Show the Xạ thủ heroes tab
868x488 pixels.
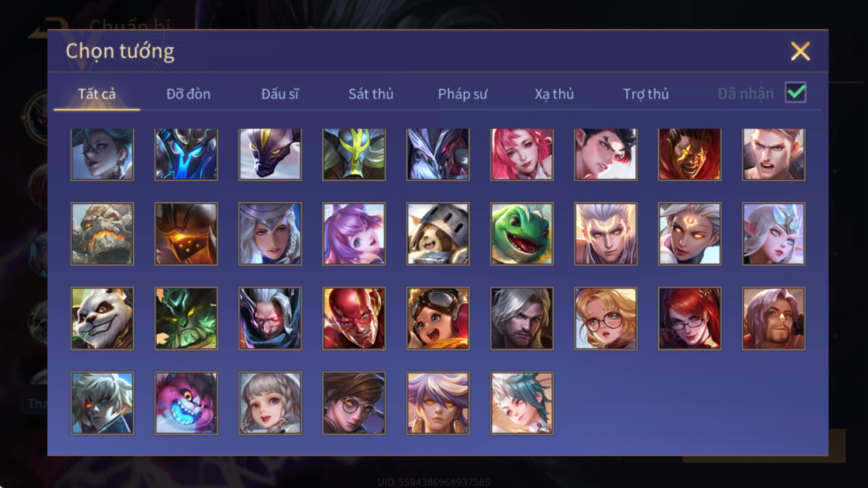(554, 94)
